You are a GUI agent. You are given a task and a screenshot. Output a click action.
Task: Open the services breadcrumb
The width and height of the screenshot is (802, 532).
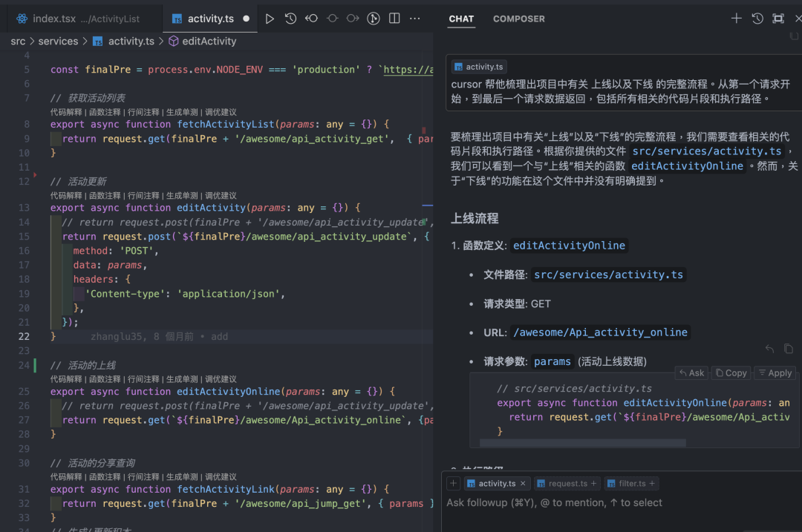(x=59, y=42)
